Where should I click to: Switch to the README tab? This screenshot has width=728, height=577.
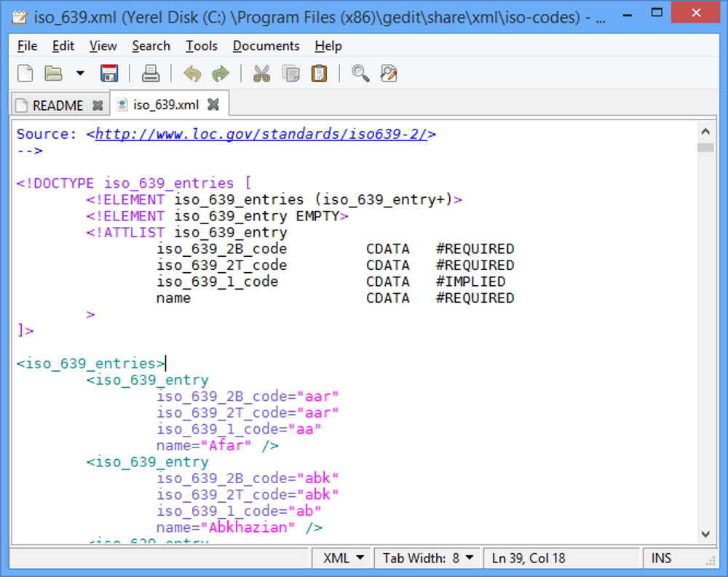pyautogui.click(x=58, y=106)
